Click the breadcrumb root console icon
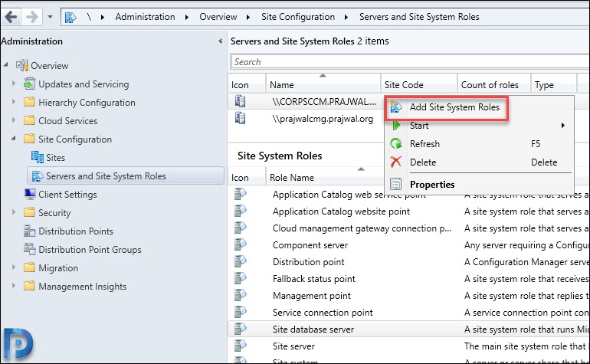590x364 pixels. (x=70, y=17)
